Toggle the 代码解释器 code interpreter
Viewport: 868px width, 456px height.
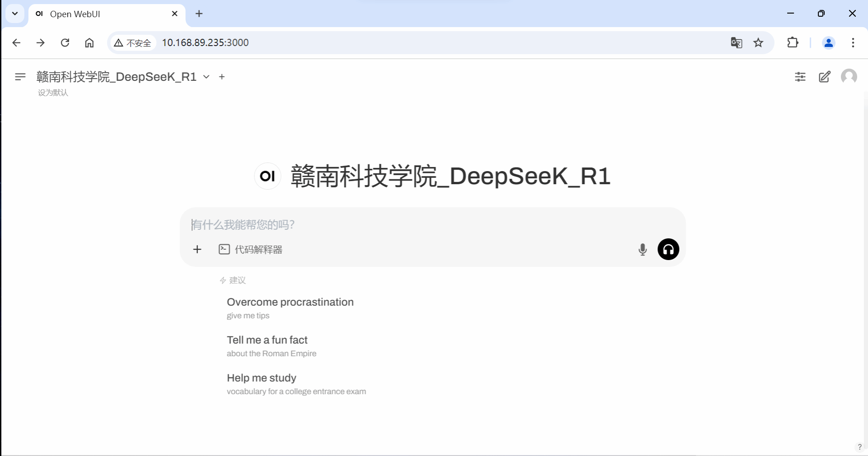(x=251, y=249)
